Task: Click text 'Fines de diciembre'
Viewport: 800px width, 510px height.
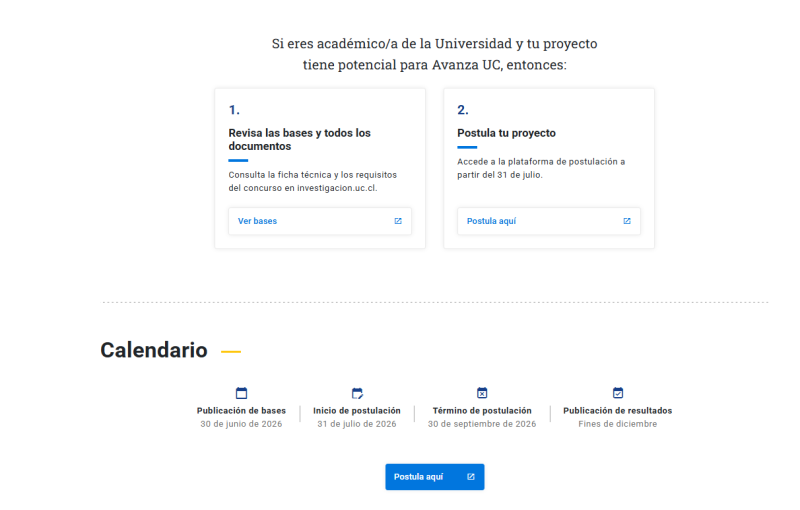Action: click(618, 424)
